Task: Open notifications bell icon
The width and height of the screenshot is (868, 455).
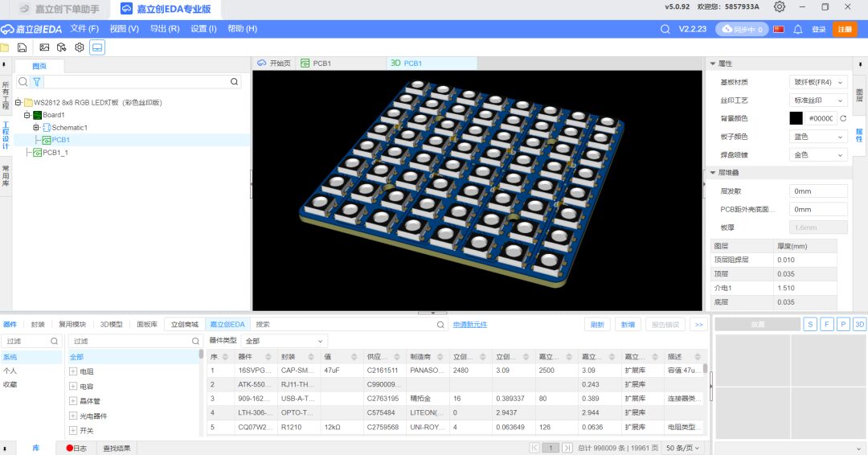Action: pyautogui.click(x=798, y=29)
